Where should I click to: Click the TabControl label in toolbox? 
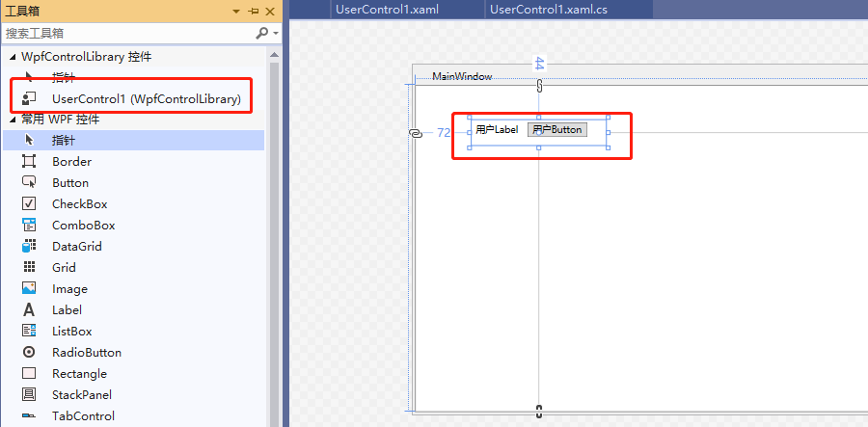click(84, 416)
